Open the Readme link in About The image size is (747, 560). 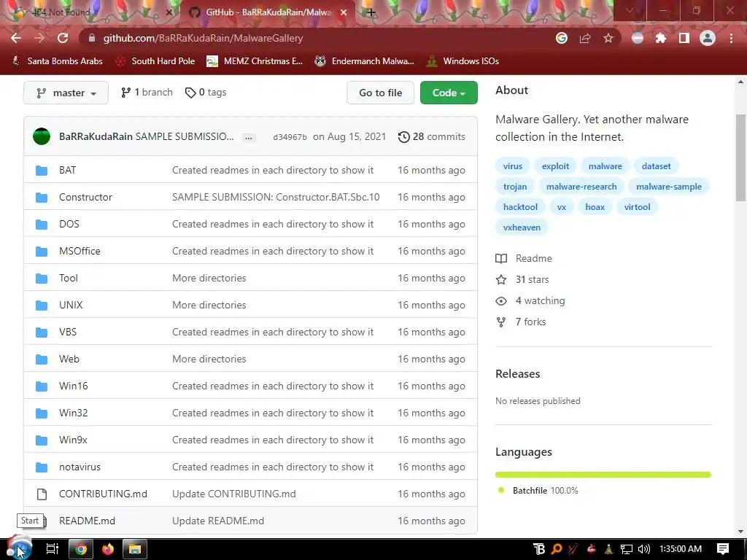tap(524, 258)
